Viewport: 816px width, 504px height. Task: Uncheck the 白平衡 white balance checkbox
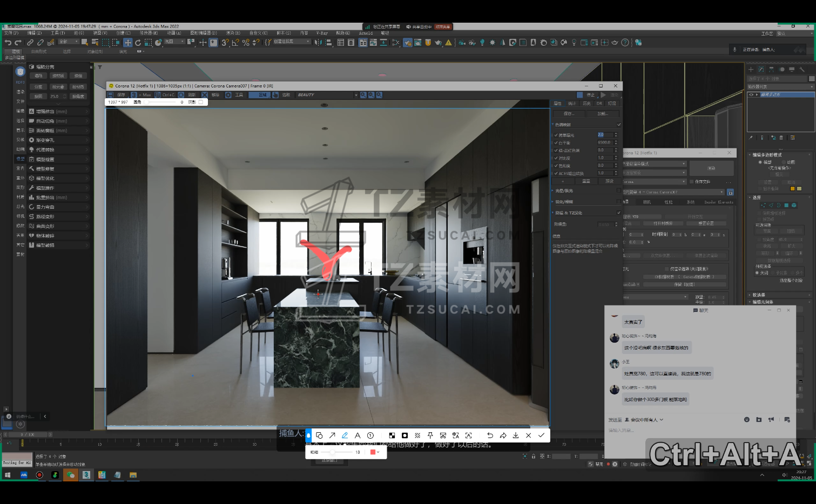click(556, 143)
